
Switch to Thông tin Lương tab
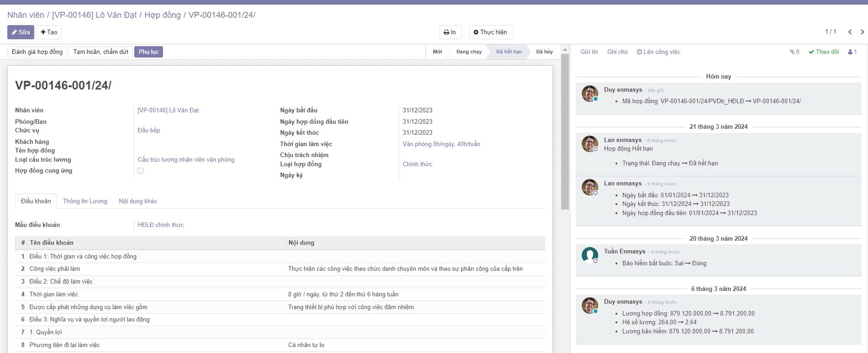[x=85, y=201]
